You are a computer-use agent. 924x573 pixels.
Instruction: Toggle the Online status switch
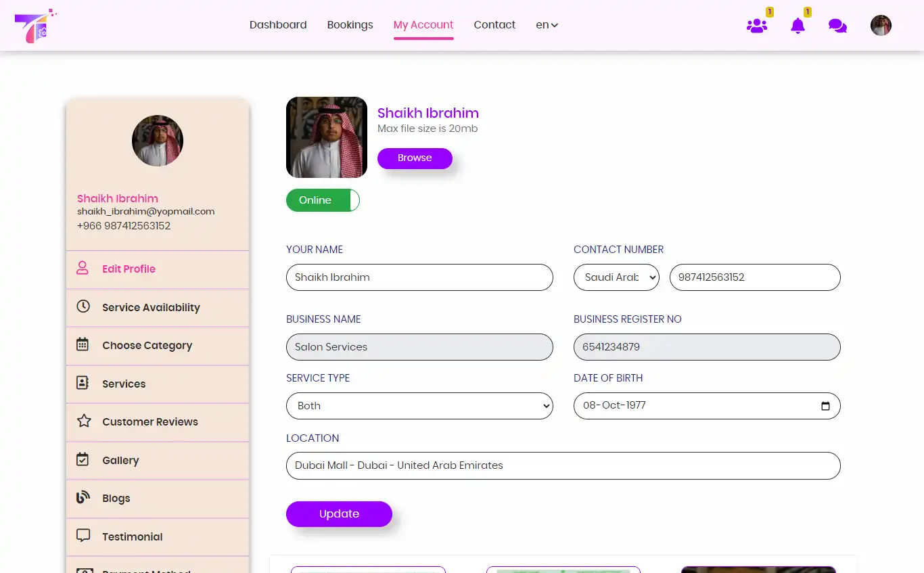tap(323, 200)
